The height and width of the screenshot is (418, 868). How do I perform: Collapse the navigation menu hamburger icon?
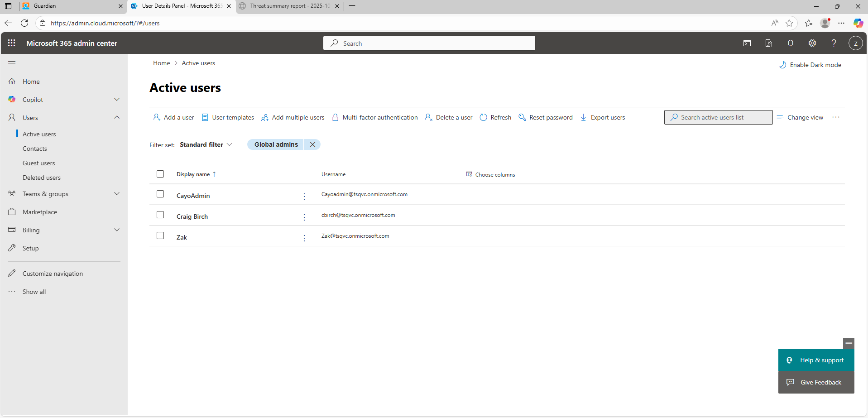(12, 63)
